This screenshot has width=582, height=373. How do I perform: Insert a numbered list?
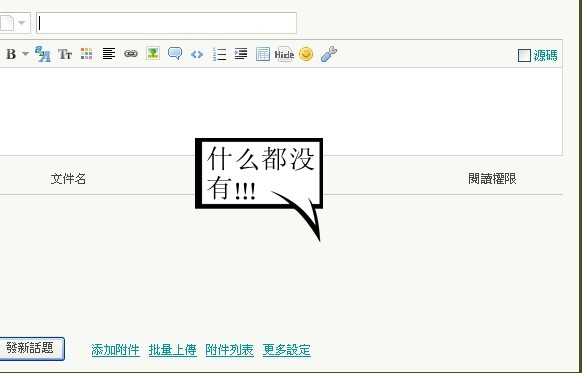pyautogui.click(x=219, y=54)
